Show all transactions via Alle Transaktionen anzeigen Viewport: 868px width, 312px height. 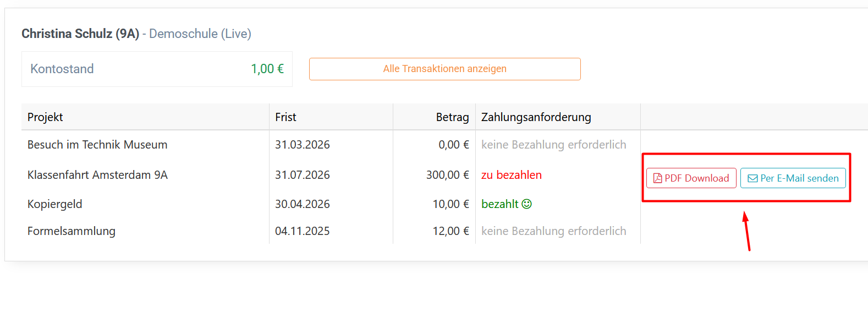click(x=444, y=69)
